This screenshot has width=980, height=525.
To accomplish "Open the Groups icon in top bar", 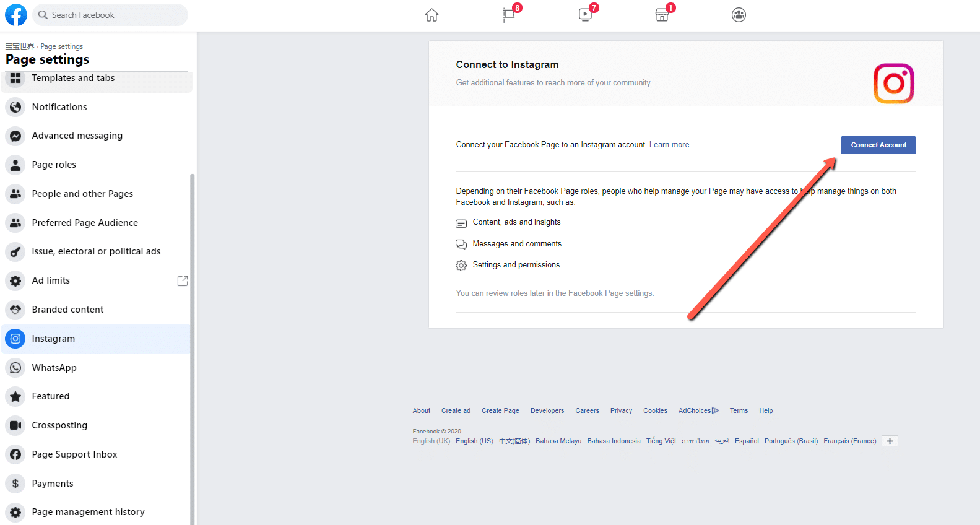I will click(x=739, y=15).
